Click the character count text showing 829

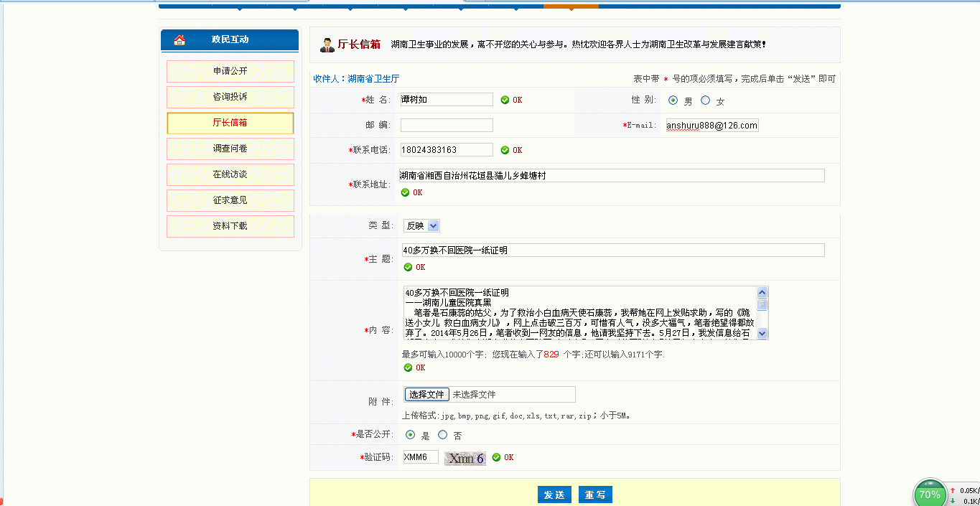(x=533, y=355)
